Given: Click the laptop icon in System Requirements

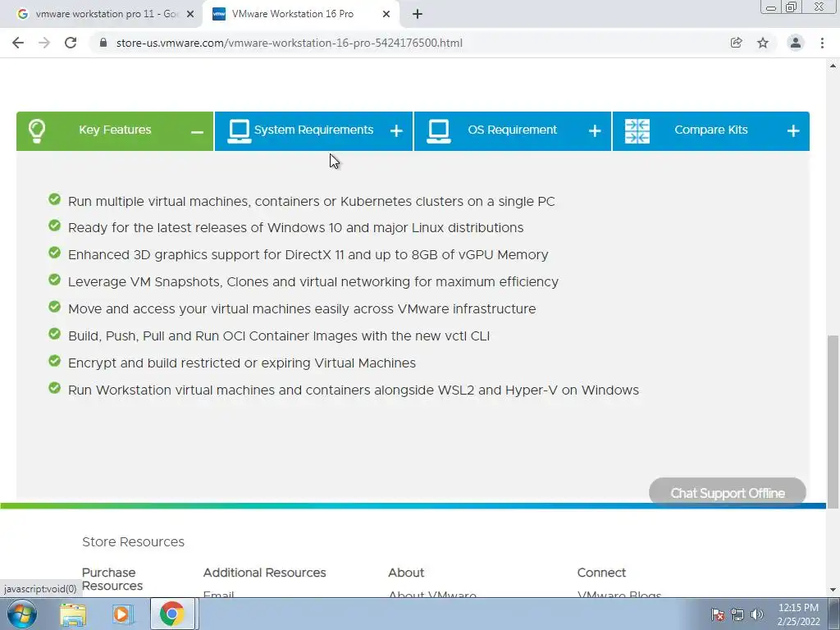Looking at the screenshot, I should coord(239,130).
